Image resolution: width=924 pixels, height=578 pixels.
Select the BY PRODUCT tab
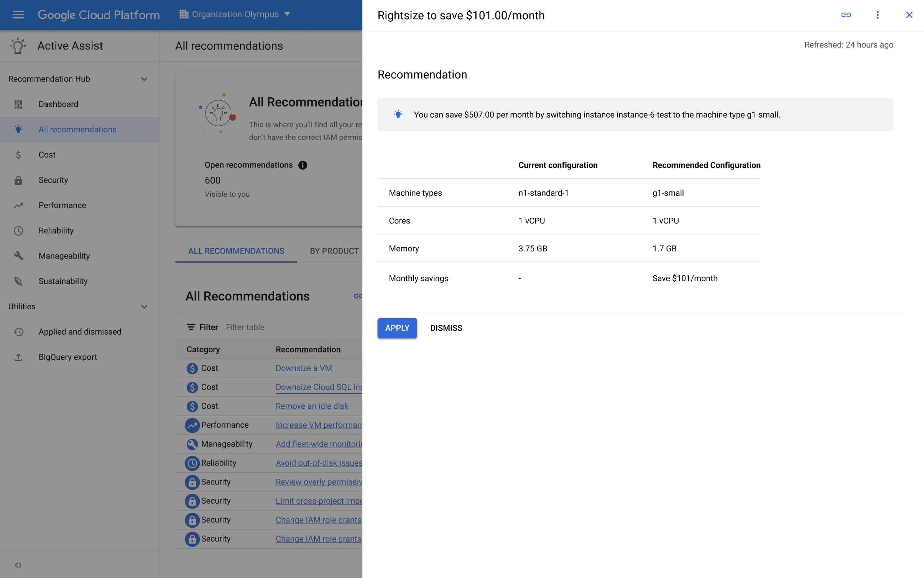point(335,250)
